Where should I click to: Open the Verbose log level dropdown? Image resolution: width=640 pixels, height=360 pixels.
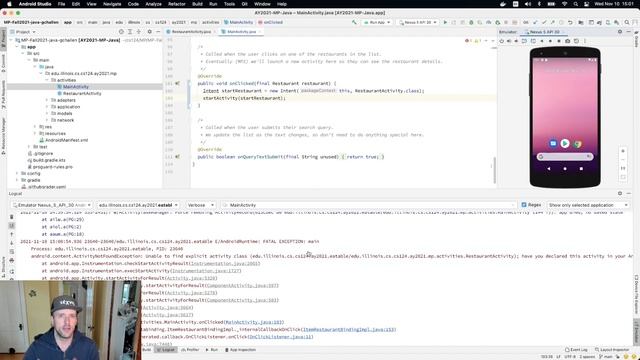[200, 205]
